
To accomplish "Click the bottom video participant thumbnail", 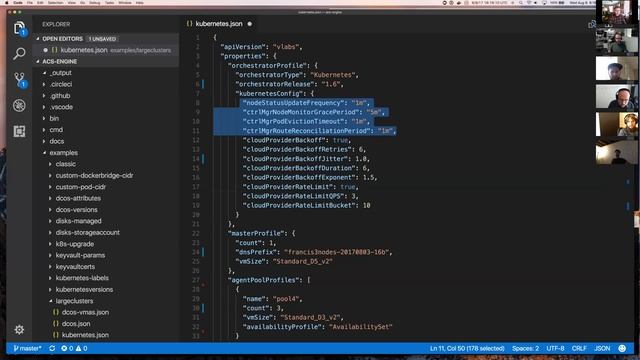I will pos(616,152).
